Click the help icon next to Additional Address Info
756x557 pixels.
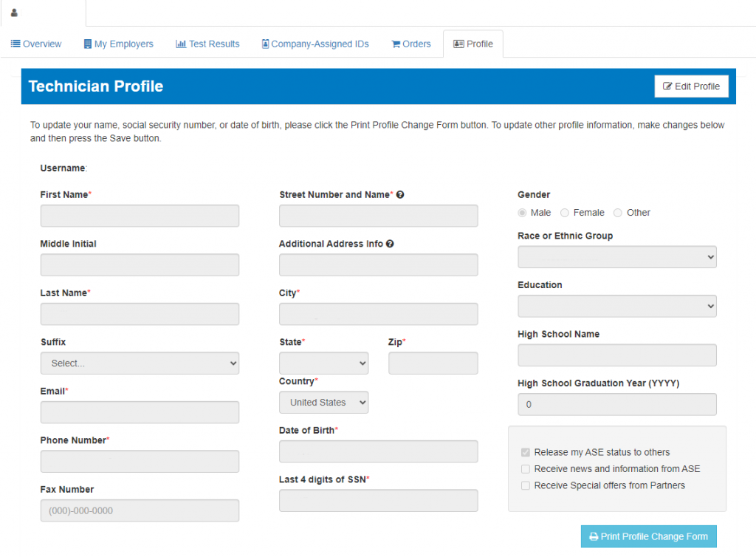coord(390,244)
